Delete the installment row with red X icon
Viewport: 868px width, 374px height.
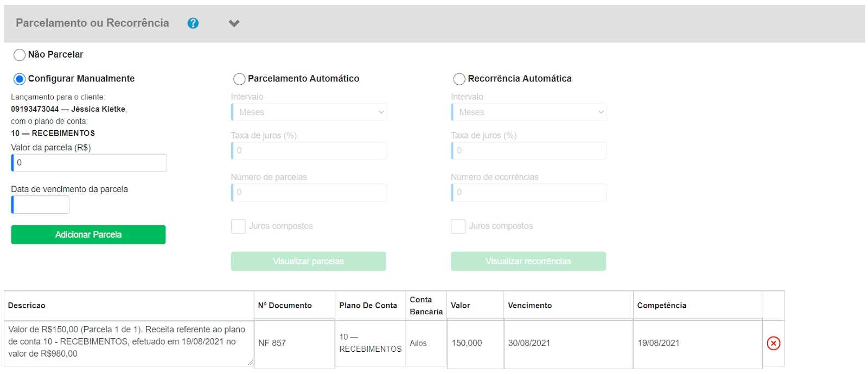[773, 343]
